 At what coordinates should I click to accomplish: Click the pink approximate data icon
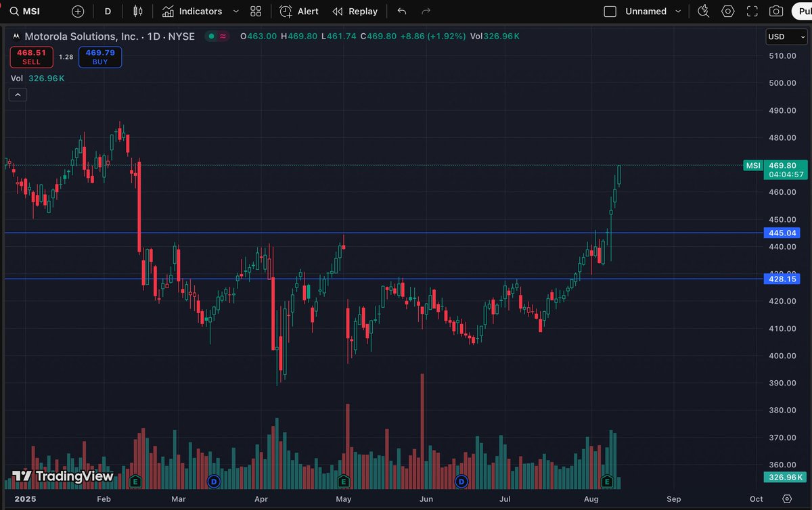[x=223, y=37]
